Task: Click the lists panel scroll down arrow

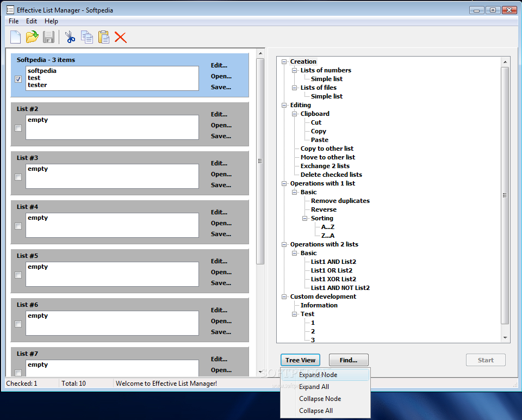Action: [260, 372]
